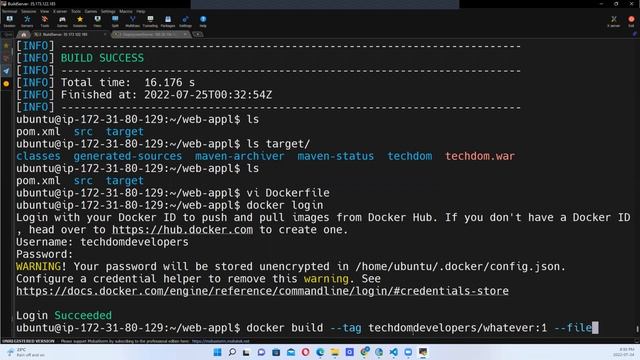640x360 pixels.
Task: Click the star icon in left sidebar
Action: click(x=6, y=46)
